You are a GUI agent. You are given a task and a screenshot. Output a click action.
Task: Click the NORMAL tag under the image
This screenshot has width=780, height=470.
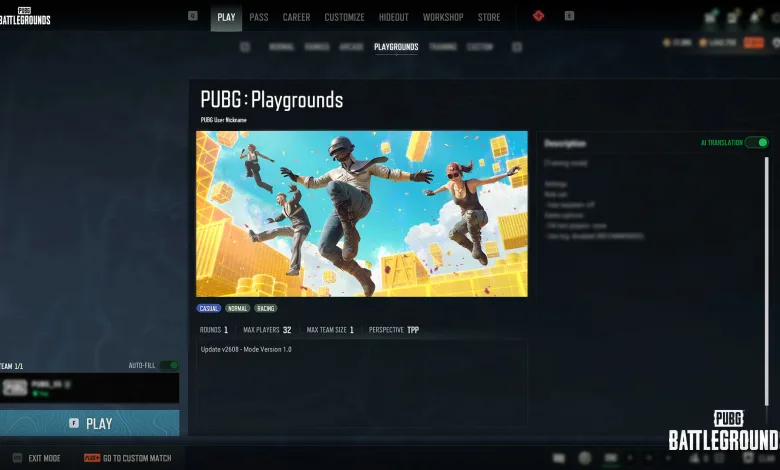click(x=237, y=308)
